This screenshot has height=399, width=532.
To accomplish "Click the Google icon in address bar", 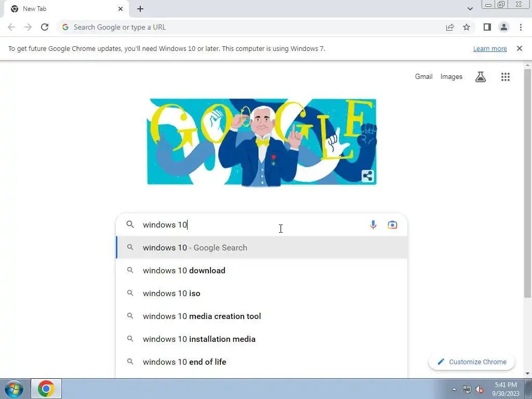I will pyautogui.click(x=65, y=27).
